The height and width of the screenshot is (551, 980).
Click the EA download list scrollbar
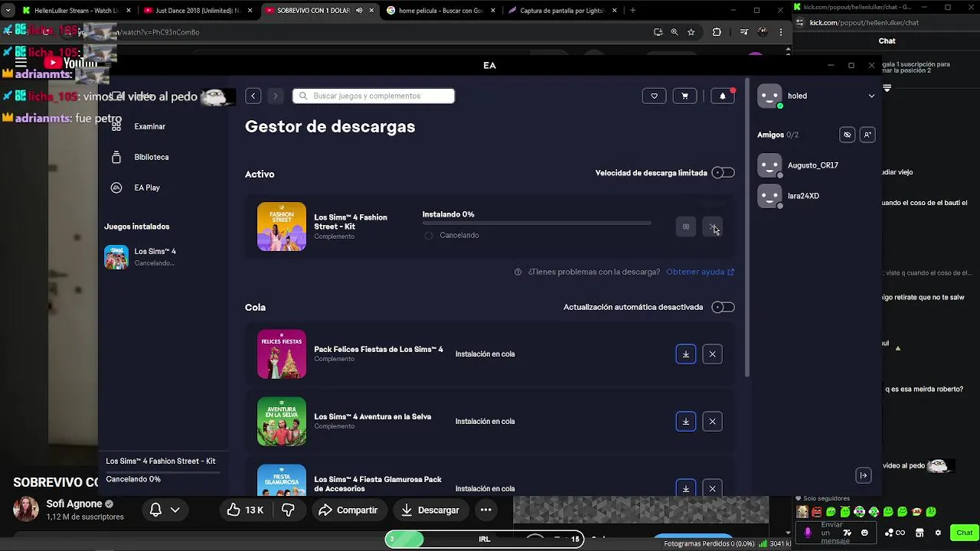click(748, 227)
